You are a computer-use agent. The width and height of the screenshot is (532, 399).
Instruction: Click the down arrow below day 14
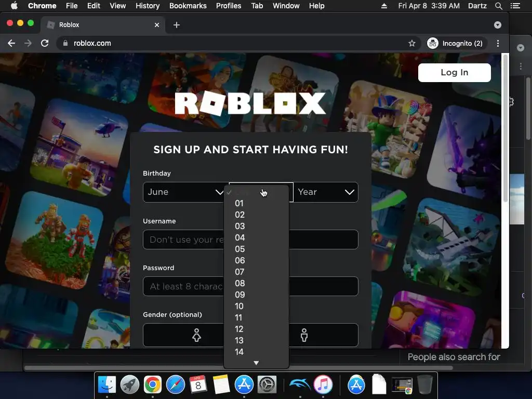pos(256,363)
